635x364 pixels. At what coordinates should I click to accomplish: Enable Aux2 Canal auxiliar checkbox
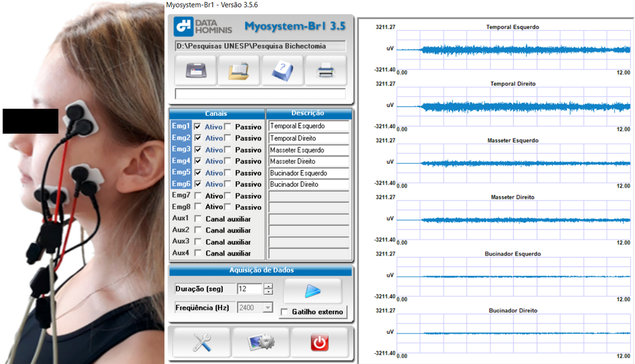[x=198, y=230]
